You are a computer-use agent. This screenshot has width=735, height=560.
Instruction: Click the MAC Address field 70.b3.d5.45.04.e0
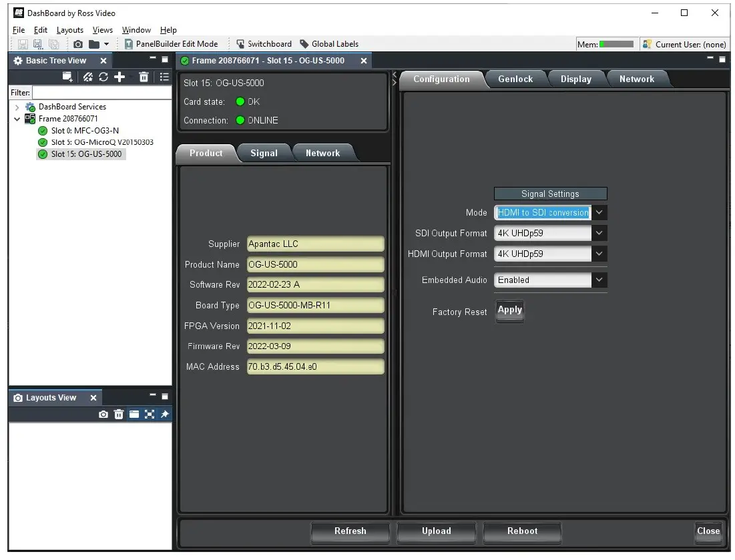pyautogui.click(x=316, y=367)
